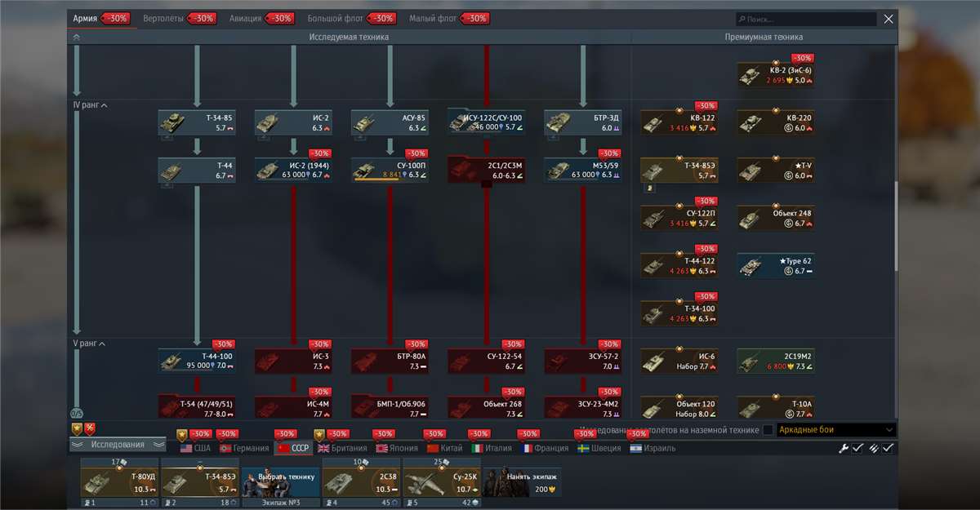Select premium СУ-122П vehicle card
980x510 pixels.
point(679,218)
